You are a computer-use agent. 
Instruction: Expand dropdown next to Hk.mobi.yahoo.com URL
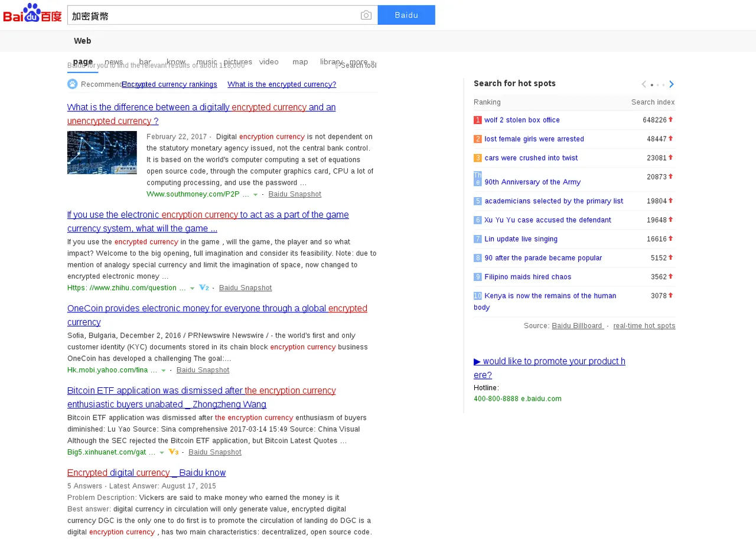(x=164, y=371)
